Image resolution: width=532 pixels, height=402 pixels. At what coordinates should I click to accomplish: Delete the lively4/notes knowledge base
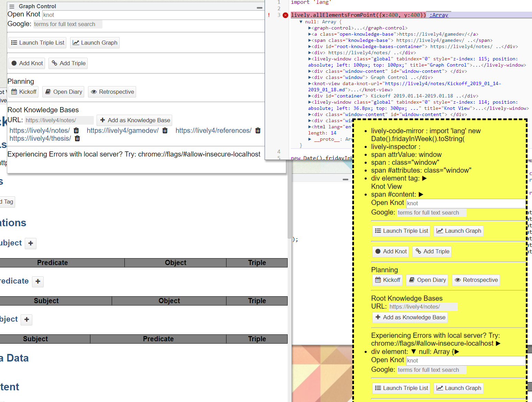click(x=76, y=130)
